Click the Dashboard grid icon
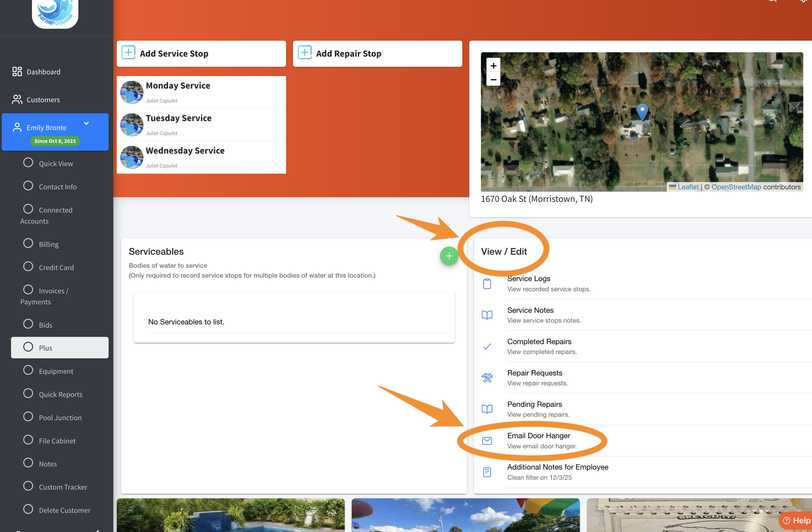This screenshot has width=812, height=532. point(17,72)
